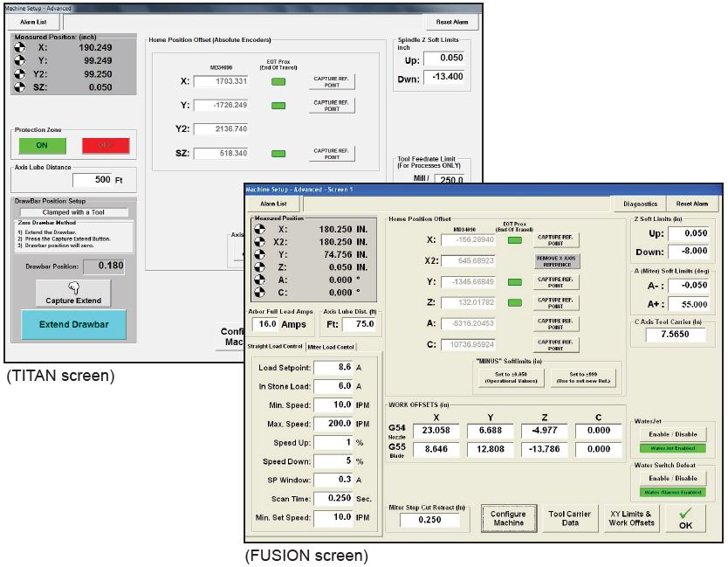Turn Protection Zone ON in TITAN screen

[x=42, y=146]
